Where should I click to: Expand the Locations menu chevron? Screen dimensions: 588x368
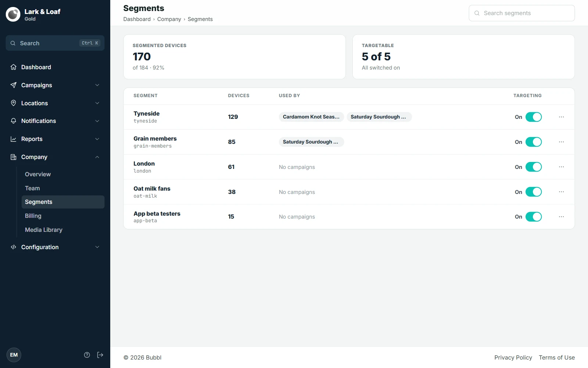click(x=97, y=103)
